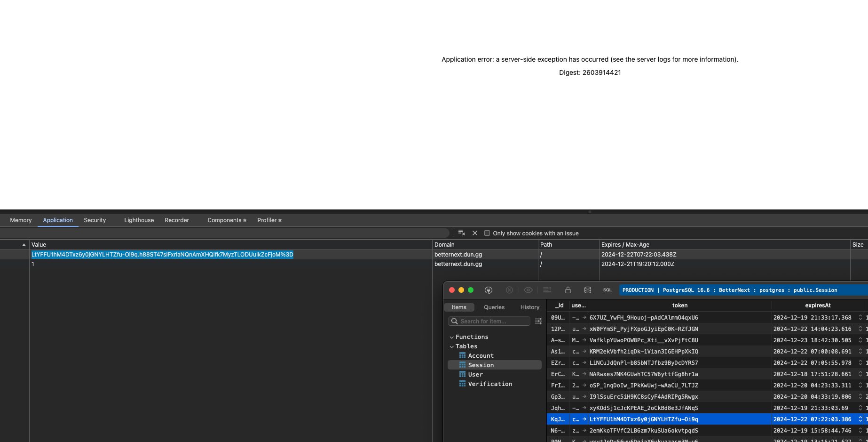Select the highlighted LtYFFU1hM4 cookie value

(162, 254)
